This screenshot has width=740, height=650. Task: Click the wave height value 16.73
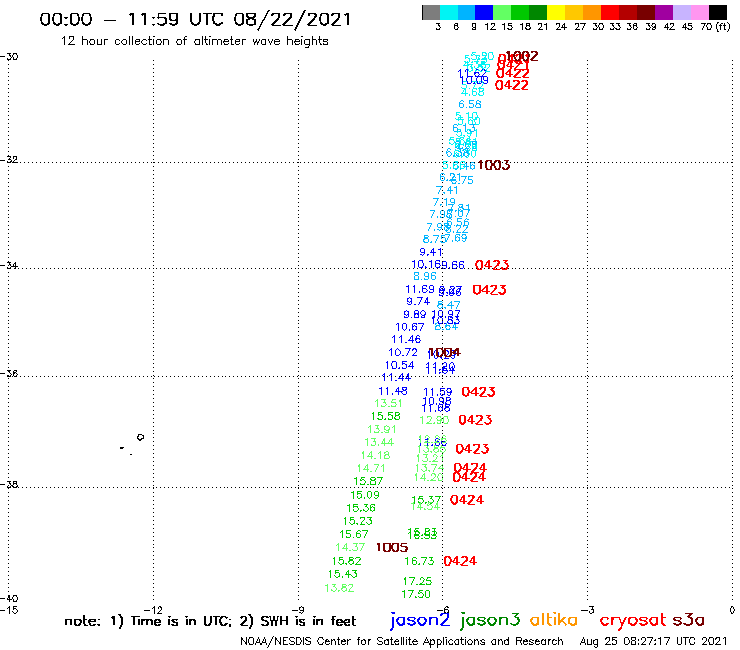tap(419, 561)
